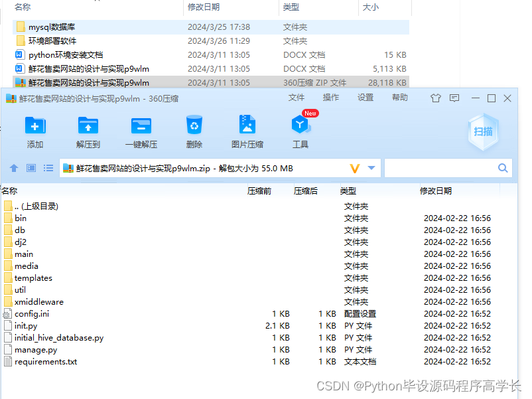Sort archive list by 名称 column
Screen dimensions: 532x399
point(9,191)
